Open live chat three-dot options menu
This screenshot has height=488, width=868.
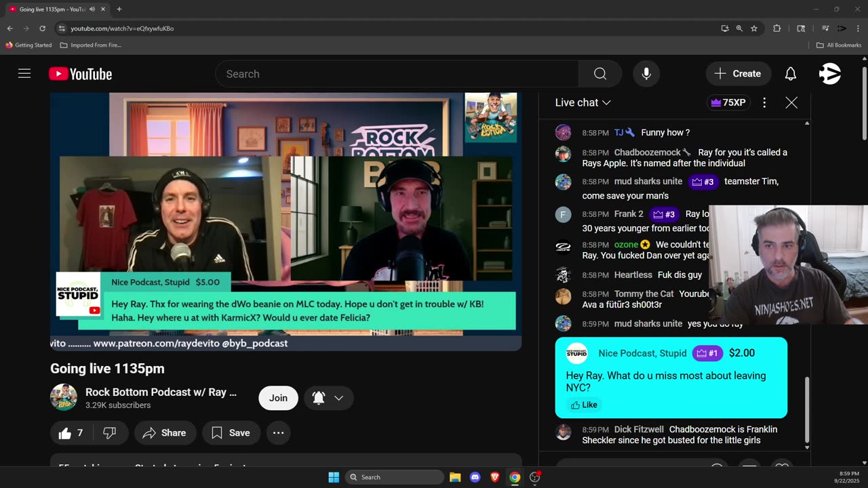tap(764, 102)
